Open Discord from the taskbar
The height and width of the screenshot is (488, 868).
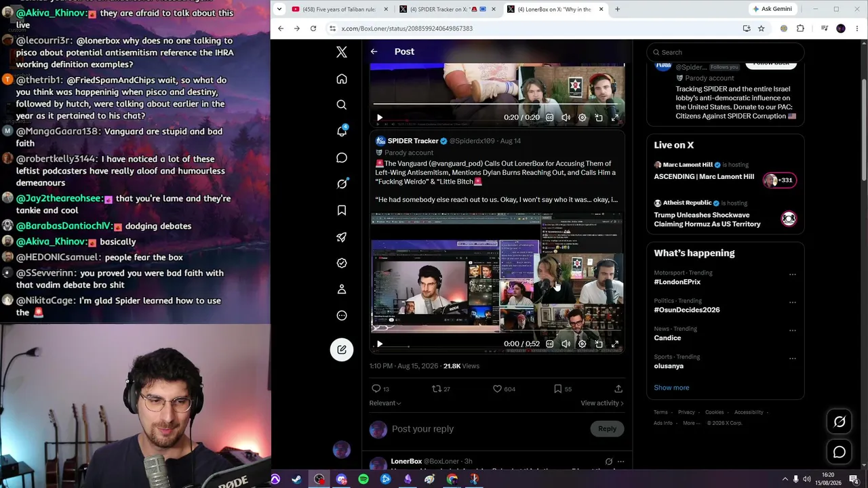coord(341,479)
